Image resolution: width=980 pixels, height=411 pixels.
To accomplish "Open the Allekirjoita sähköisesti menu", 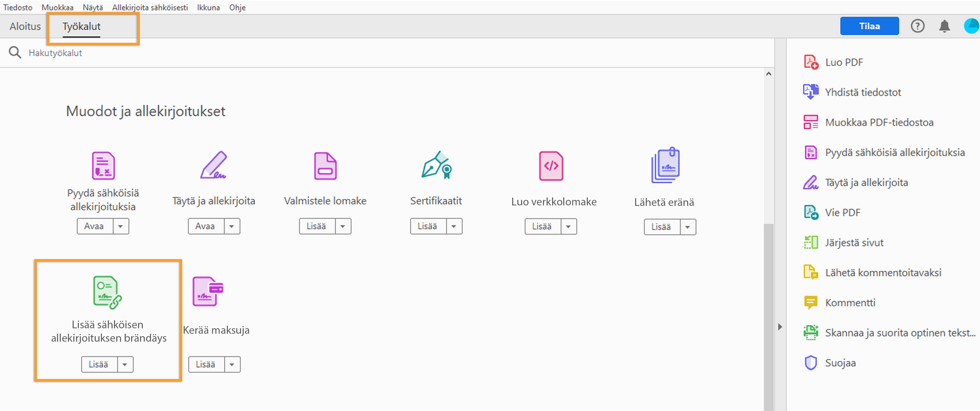I will [150, 7].
